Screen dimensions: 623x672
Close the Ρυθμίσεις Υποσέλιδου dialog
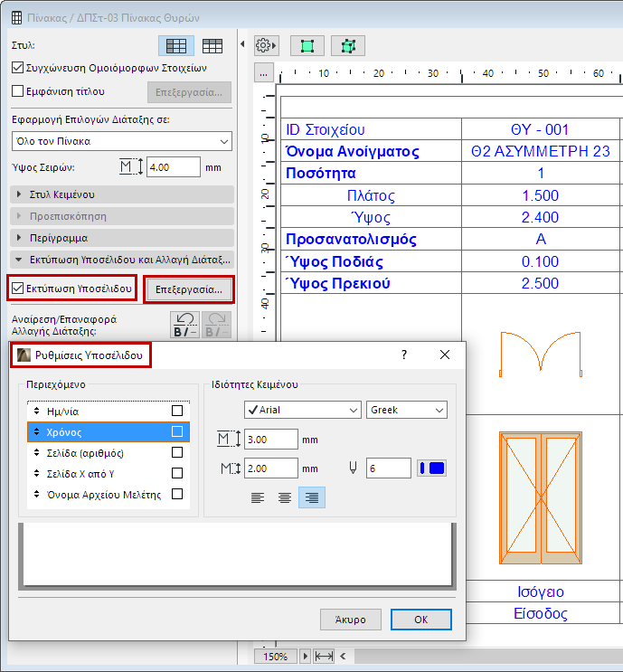coord(445,355)
